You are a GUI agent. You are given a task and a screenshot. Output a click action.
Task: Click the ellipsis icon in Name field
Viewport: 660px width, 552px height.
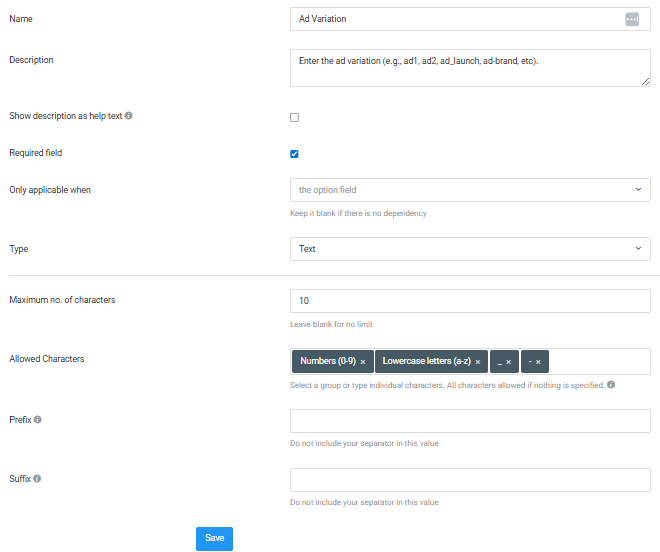coord(632,19)
